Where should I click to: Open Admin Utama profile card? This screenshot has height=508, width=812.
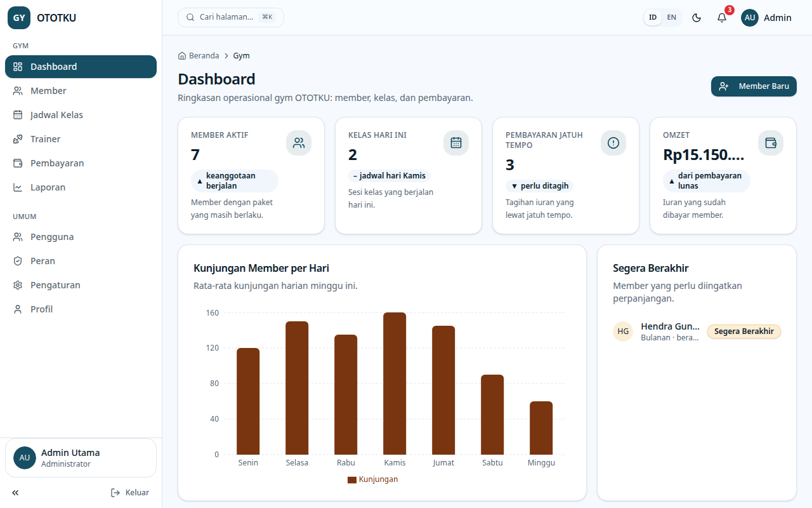click(81, 458)
